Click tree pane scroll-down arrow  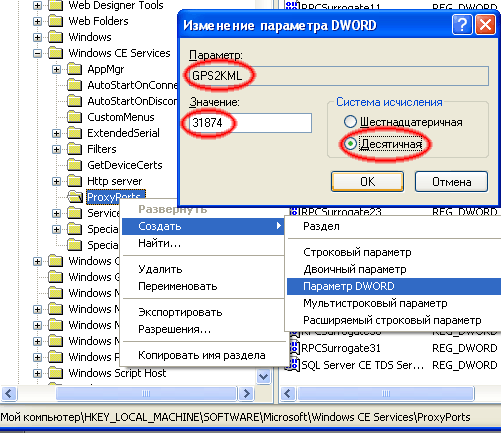click(263, 377)
